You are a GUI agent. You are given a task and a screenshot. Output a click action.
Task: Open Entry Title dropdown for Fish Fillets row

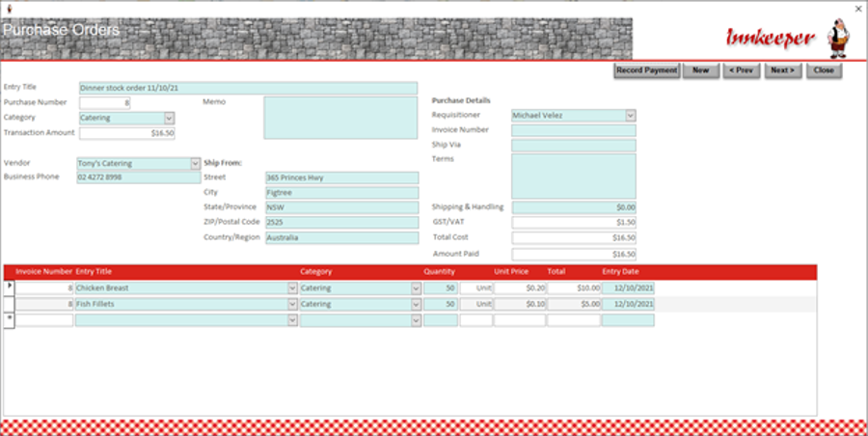293,304
